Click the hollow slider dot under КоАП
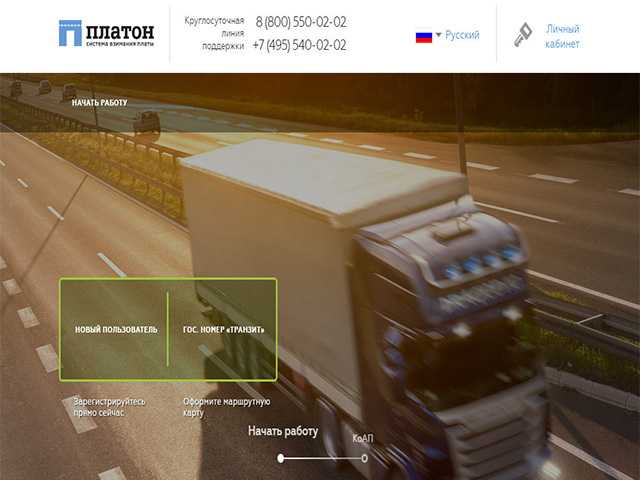Image resolution: width=640 pixels, height=480 pixels. (364, 458)
